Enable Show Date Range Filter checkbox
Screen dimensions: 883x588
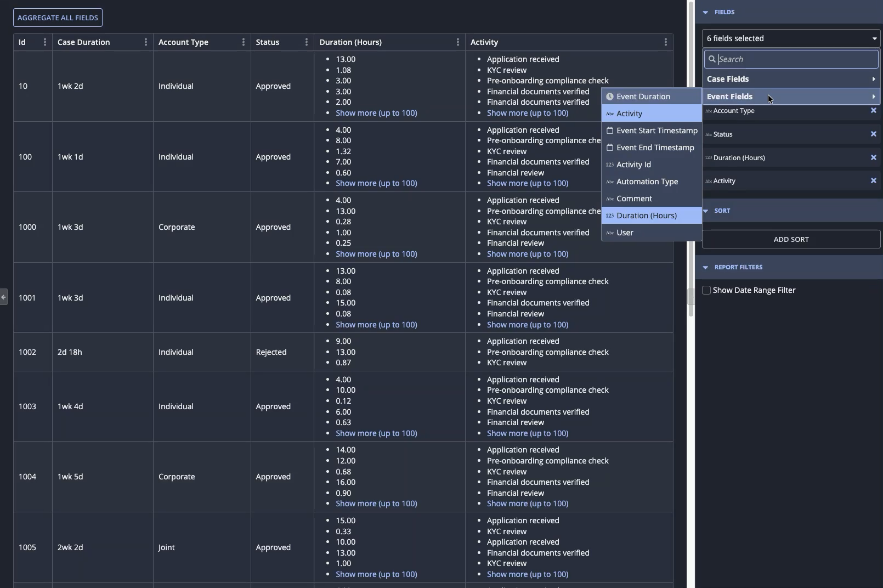[x=706, y=290]
